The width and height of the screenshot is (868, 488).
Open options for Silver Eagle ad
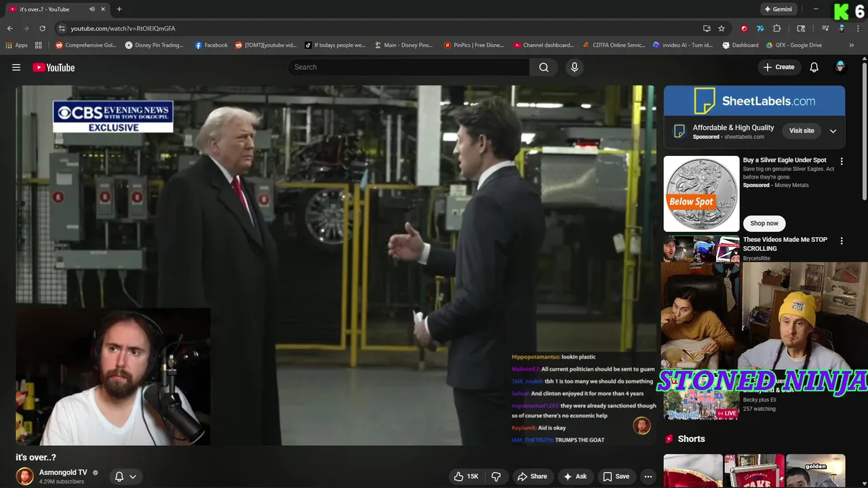[842, 162]
